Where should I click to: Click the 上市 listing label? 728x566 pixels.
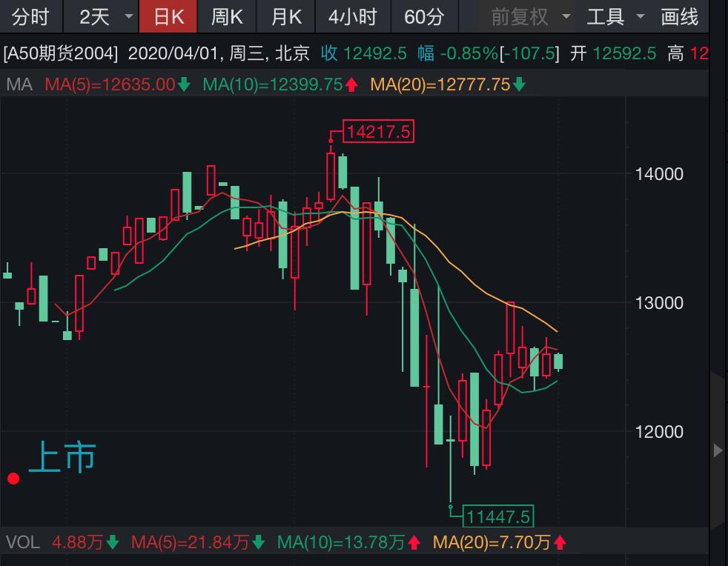[62, 456]
